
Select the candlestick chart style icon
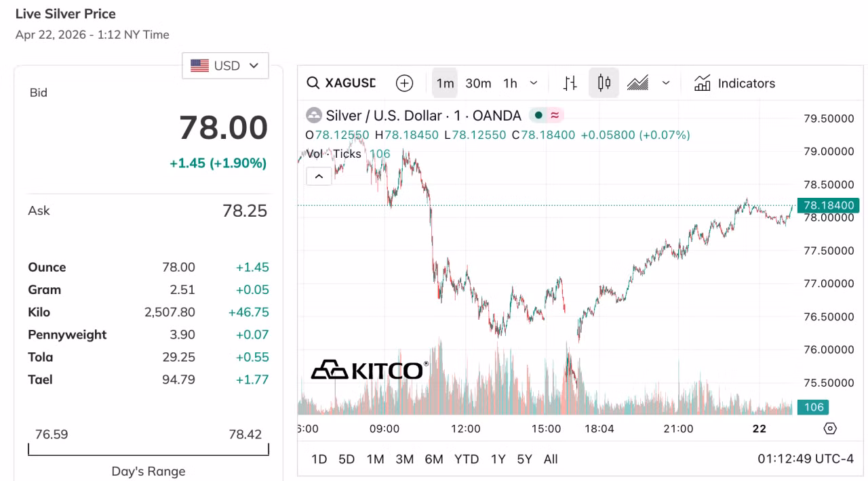click(604, 83)
